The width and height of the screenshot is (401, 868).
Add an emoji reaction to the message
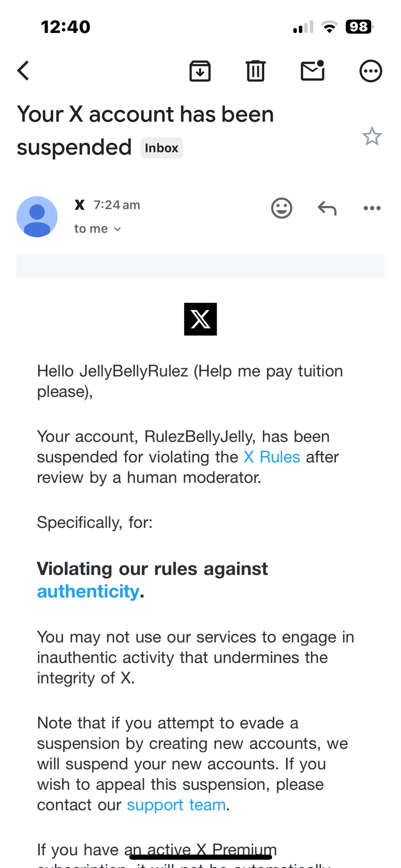pyautogui.click(x=282, y=208)
